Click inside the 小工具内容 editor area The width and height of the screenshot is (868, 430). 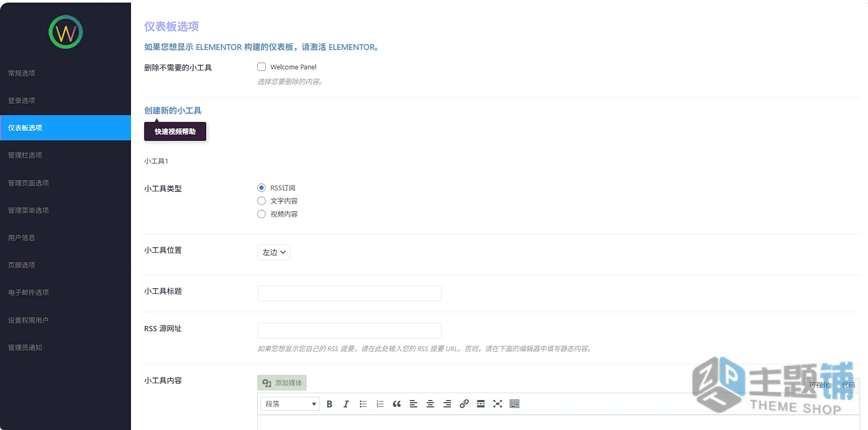tap(559, 423)
